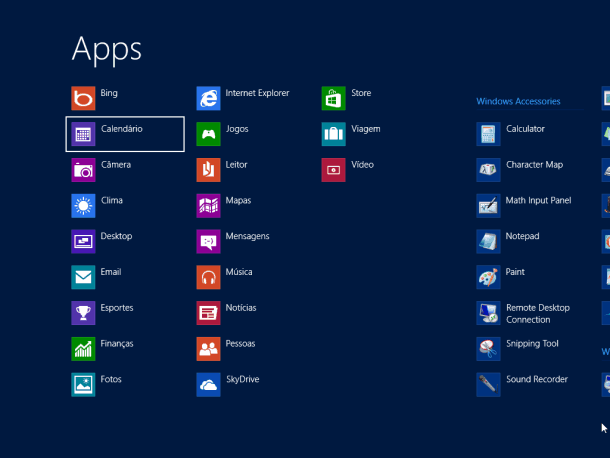Launch the Viagem suitcase icon

[333, 134]
